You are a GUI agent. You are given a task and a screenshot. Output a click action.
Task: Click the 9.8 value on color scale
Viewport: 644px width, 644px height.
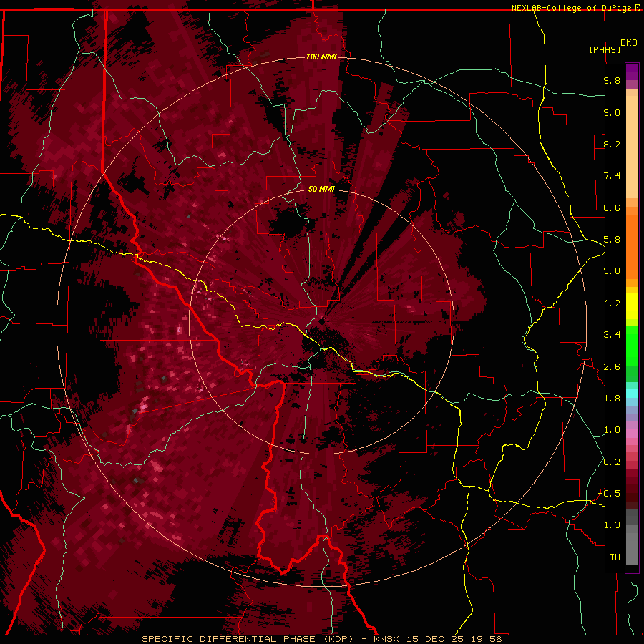point(612,80)
